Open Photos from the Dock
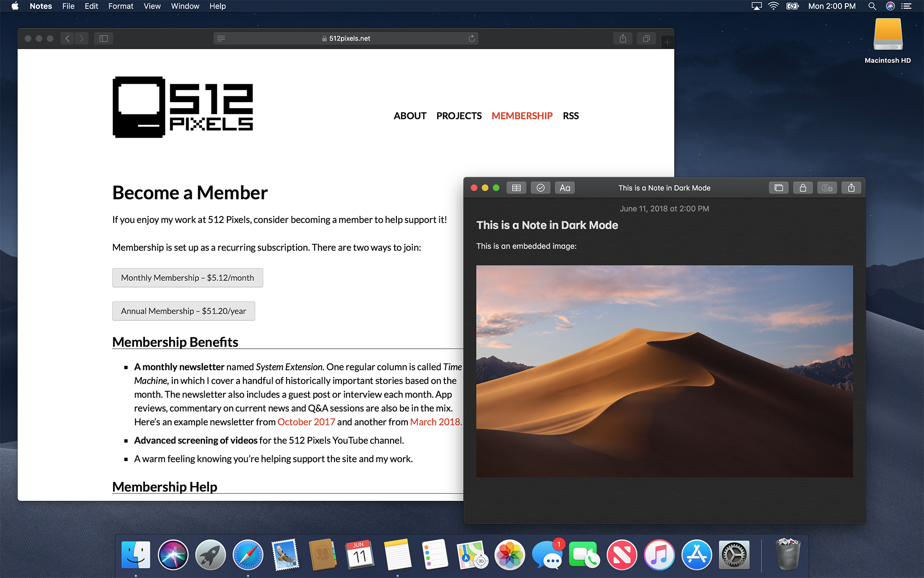The image size is (924, 578). tap(510, 554)
